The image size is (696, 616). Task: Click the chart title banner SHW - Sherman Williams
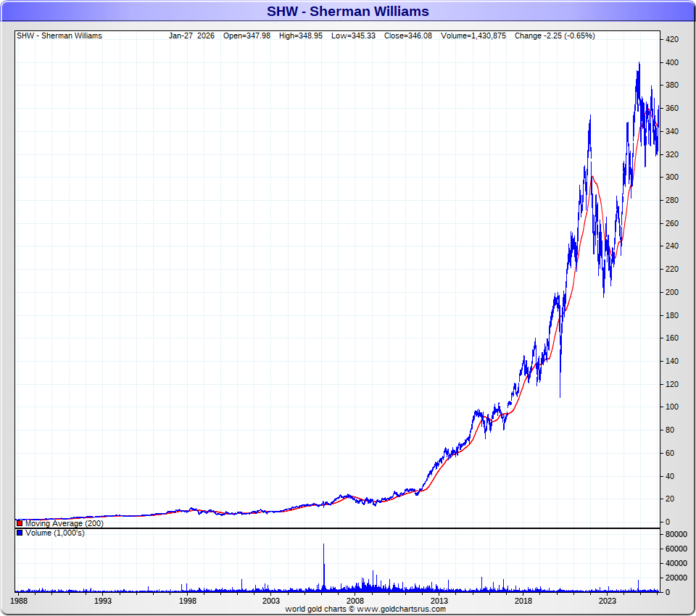[347, 12]
